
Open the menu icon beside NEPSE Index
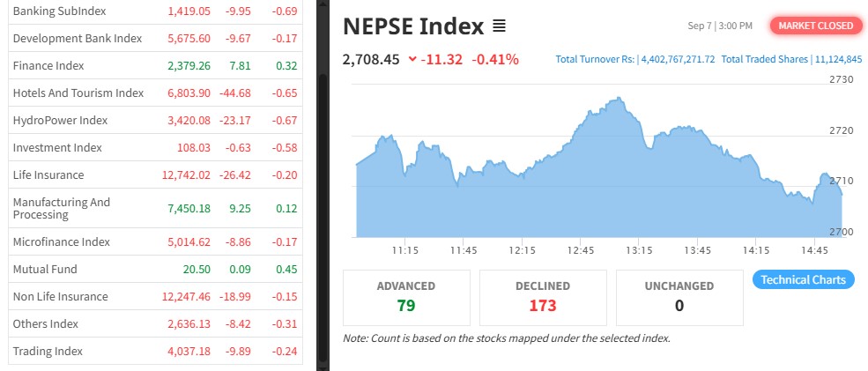click(499, 26)
